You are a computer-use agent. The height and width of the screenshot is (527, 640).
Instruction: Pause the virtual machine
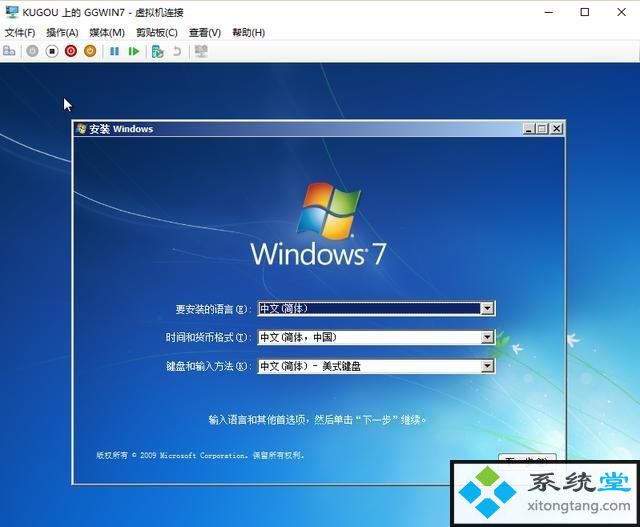(x=115, y=51)
